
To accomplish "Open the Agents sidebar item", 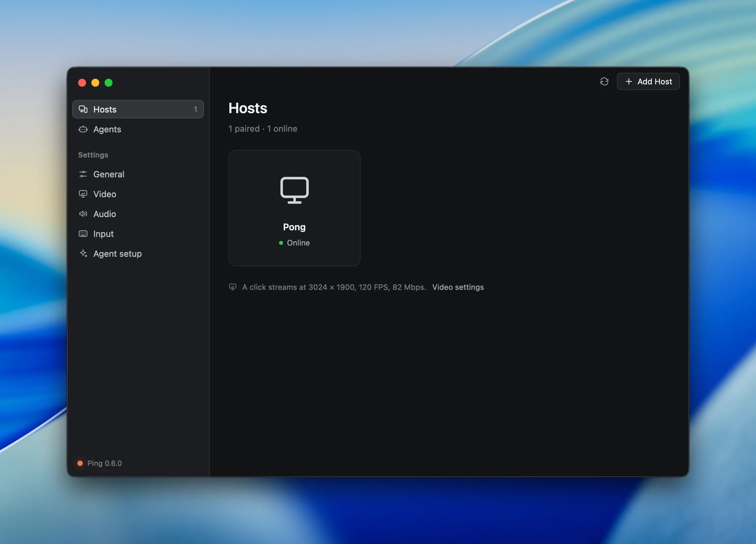I will click(x=138, y=129).
